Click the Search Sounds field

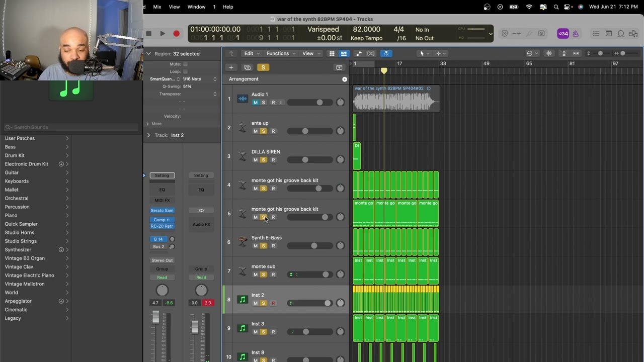pyautogui.click(x=70, y=127)
